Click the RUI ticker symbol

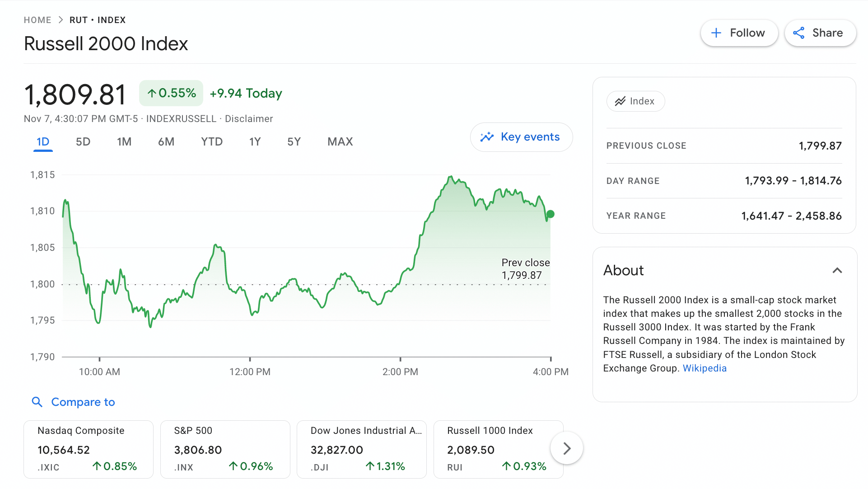(x=455, y=467)
